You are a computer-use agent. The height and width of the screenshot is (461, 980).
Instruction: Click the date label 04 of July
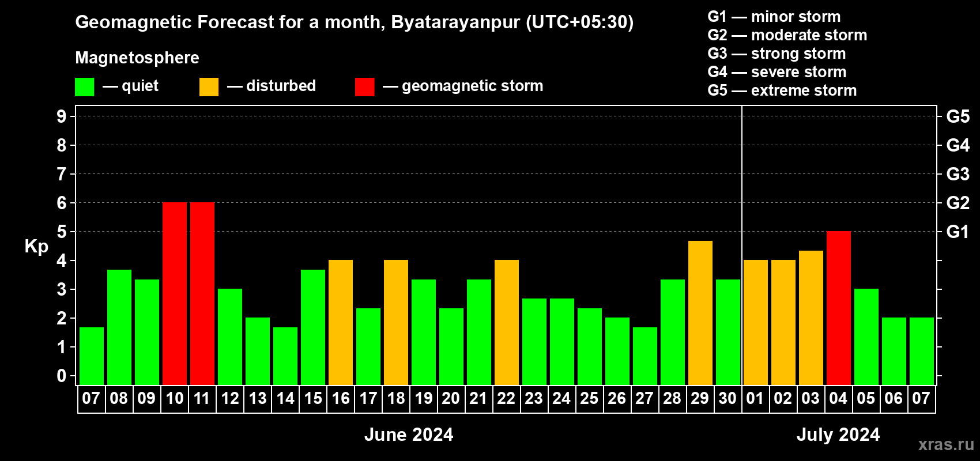[838, 398]
